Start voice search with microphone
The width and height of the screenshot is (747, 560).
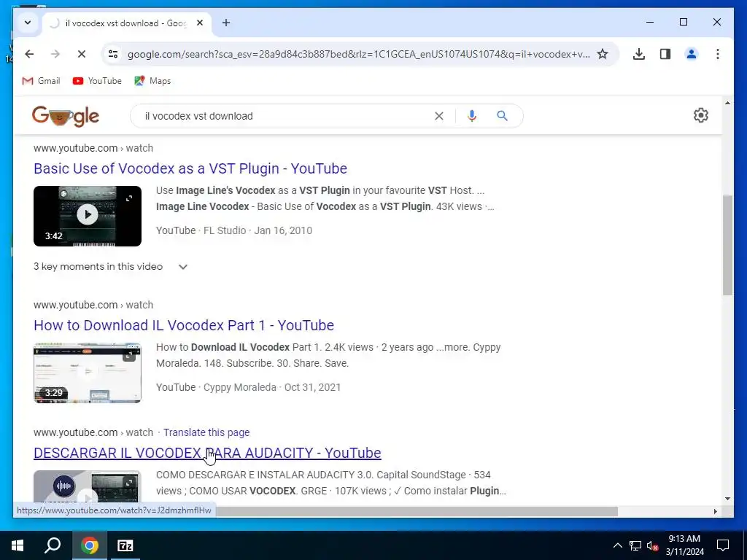coord(472,116)
